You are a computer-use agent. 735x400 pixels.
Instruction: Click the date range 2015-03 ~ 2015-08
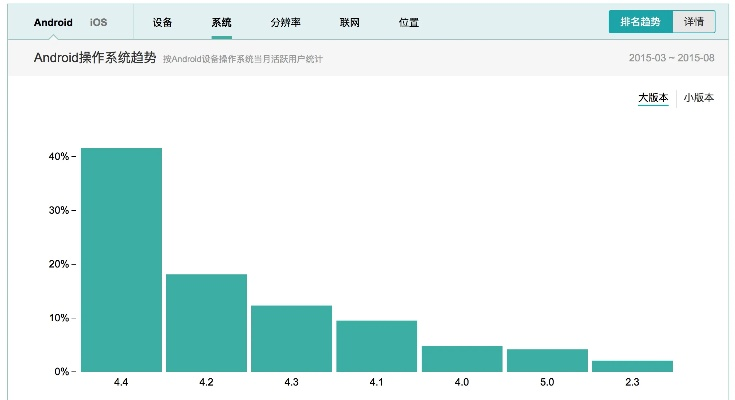click(671, 58)
